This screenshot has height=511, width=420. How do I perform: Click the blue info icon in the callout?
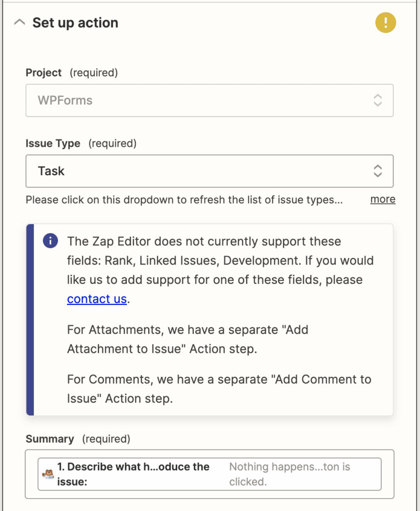[50, 241]
